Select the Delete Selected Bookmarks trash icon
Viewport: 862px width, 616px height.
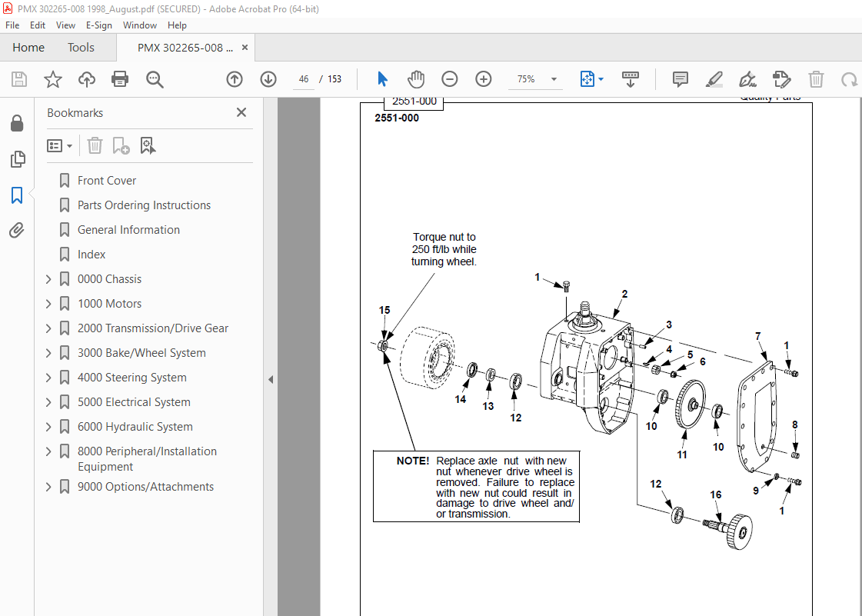(x=95, y=145)
